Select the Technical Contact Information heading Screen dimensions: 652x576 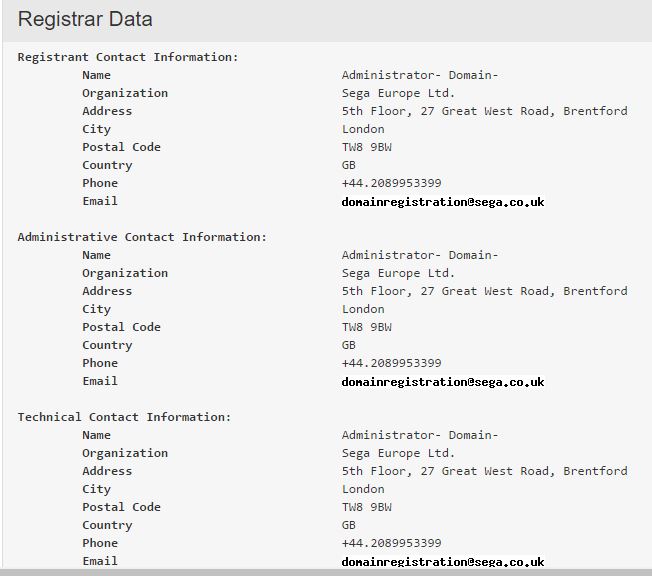coord(124,417)
